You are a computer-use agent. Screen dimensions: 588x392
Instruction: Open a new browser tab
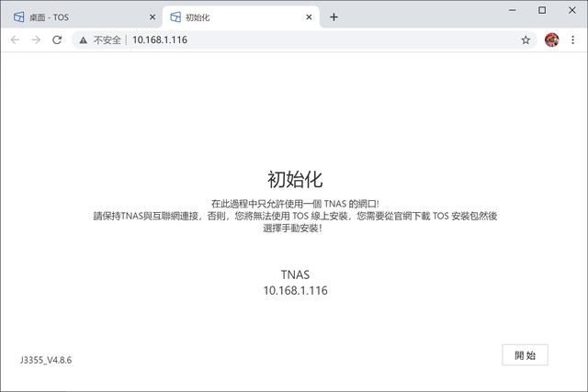pos(334,17)
